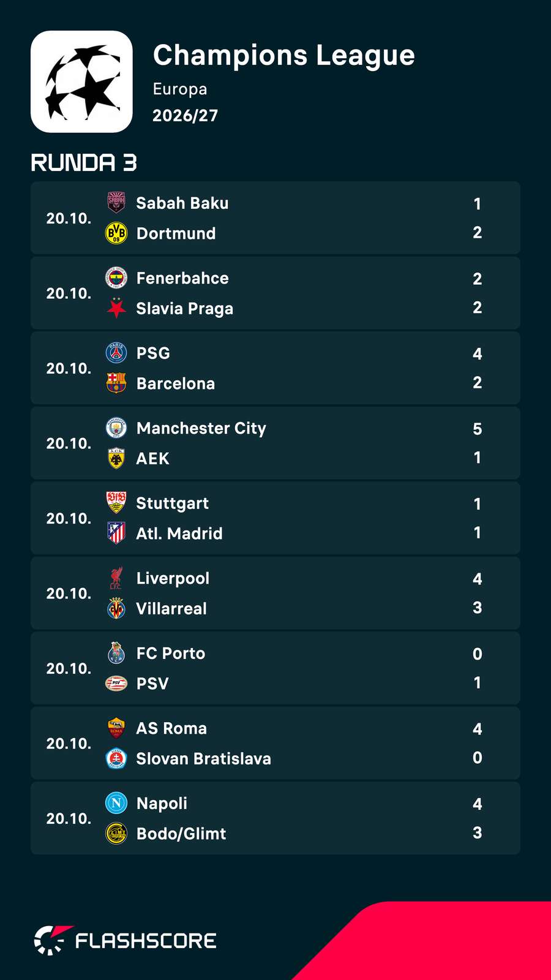Click the FC Porto team name
Screen dimensions: 551x980
tap(171, 654)
